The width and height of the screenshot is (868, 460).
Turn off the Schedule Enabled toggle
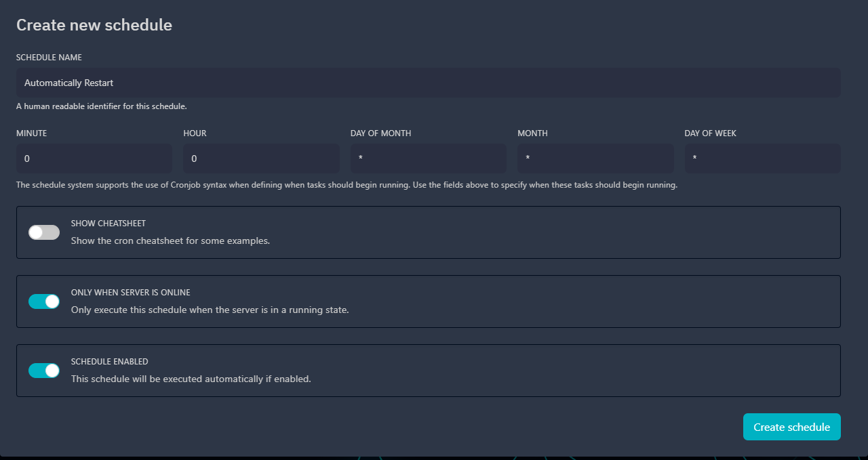tap(44, 371)
